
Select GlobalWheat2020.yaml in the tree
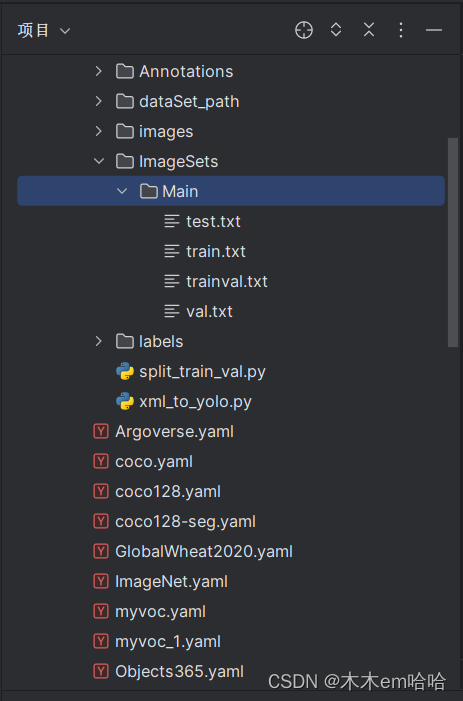[x=204, y=551]
